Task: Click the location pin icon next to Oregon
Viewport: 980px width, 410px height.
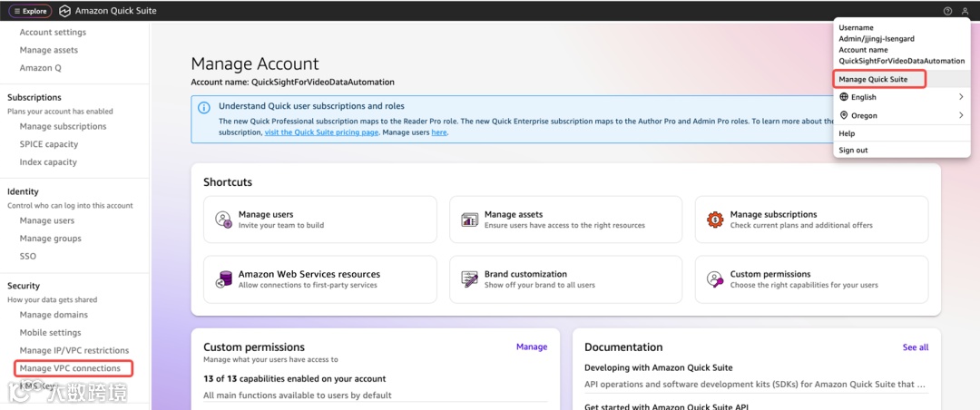Action: point(844,115)
